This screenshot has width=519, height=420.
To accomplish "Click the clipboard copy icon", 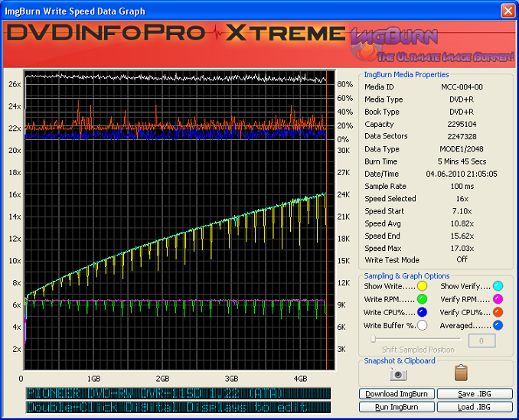I will coord(461,373).
